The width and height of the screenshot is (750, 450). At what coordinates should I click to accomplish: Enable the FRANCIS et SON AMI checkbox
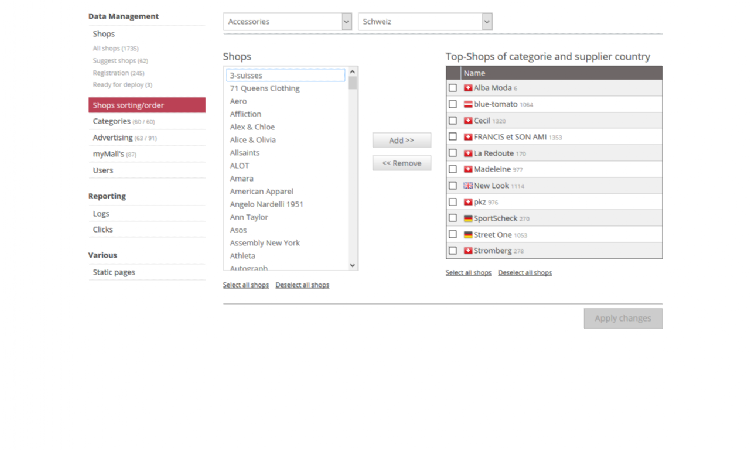coord(453,137)
